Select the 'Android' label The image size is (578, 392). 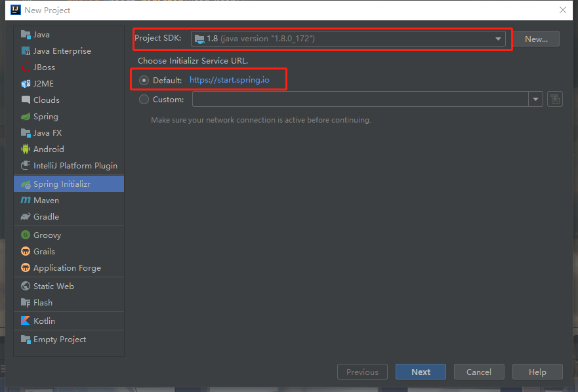point(49,149)
